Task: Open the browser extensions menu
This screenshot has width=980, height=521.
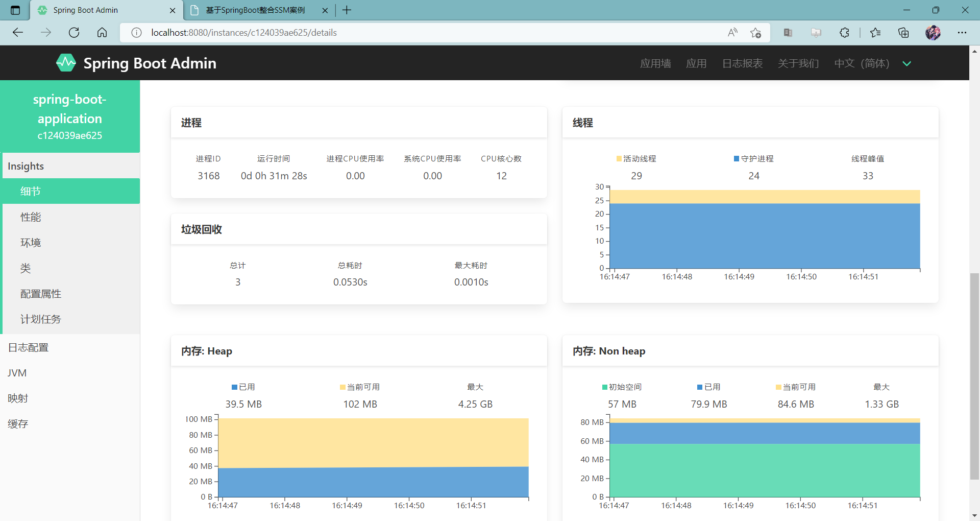Action: (x=844, y=33)
